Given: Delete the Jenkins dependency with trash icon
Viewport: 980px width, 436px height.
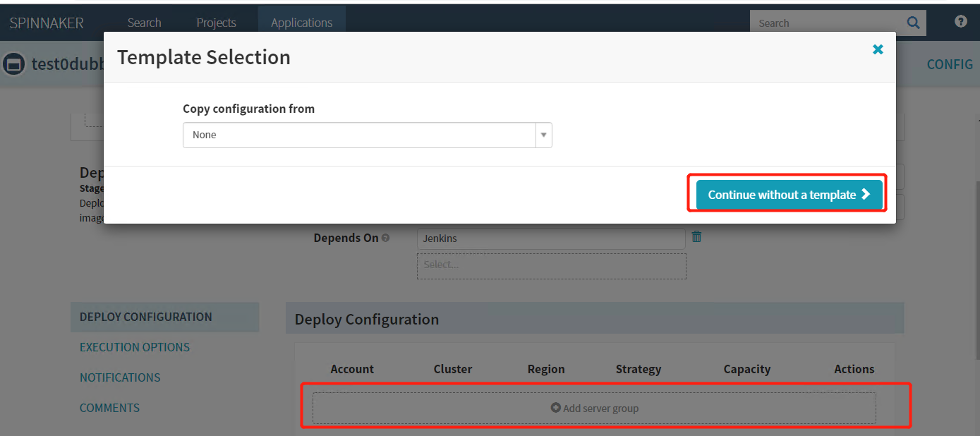Looking at the screenshot, I should (696, 237).
